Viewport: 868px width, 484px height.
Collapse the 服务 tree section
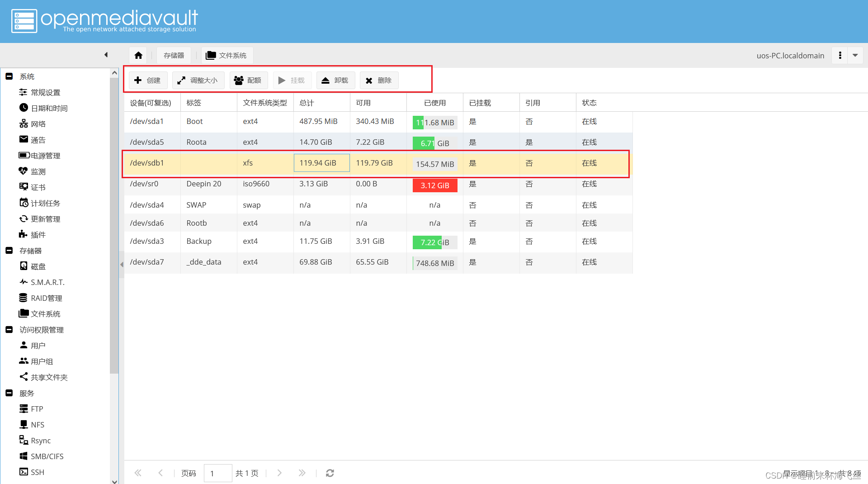point(9,393)
